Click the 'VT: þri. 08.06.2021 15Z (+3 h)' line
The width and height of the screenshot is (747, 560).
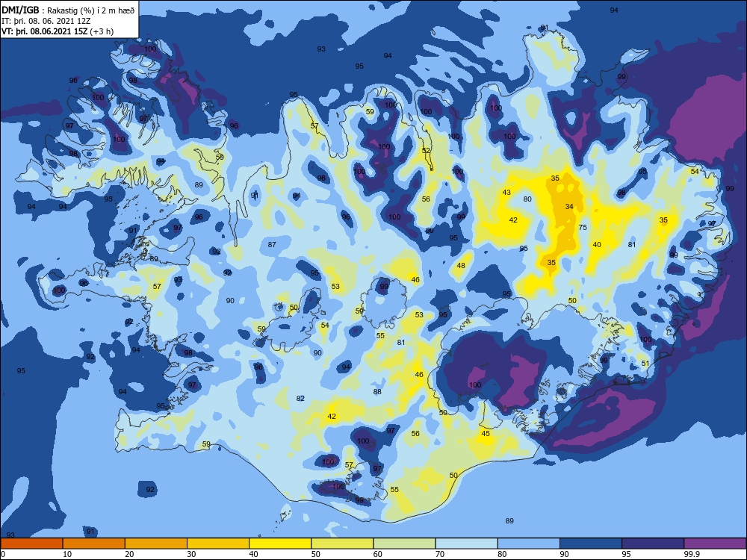(x=58, y=31)
